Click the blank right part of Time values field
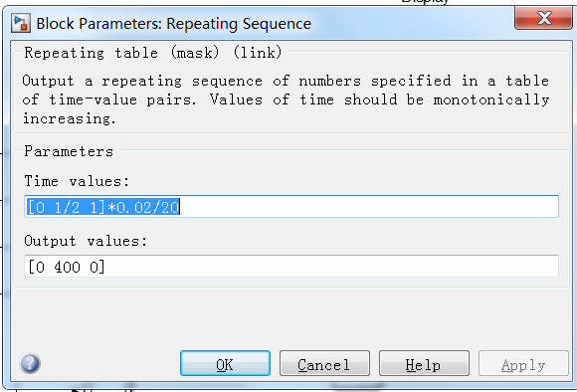The width and height of the screenshot is (577, 392). [368, 207]
